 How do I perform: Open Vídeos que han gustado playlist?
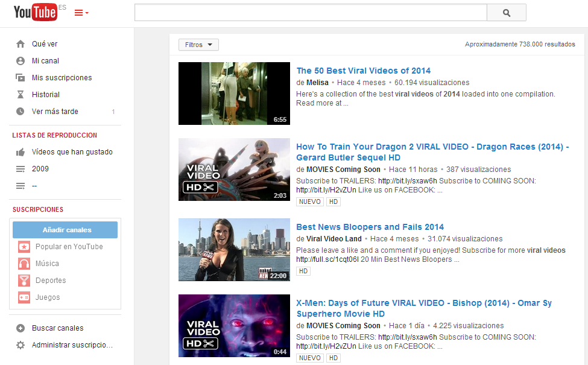click(72, 152)
